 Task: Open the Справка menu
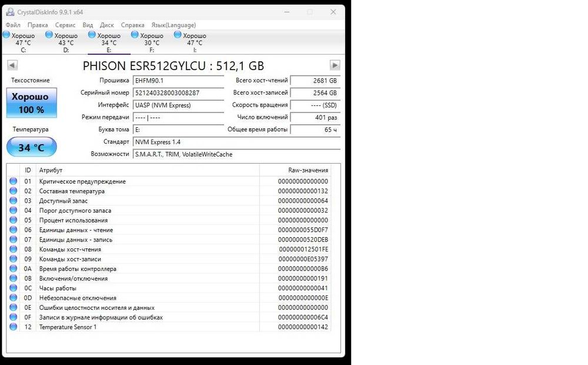pyautogui.click(x=133, y=25)
